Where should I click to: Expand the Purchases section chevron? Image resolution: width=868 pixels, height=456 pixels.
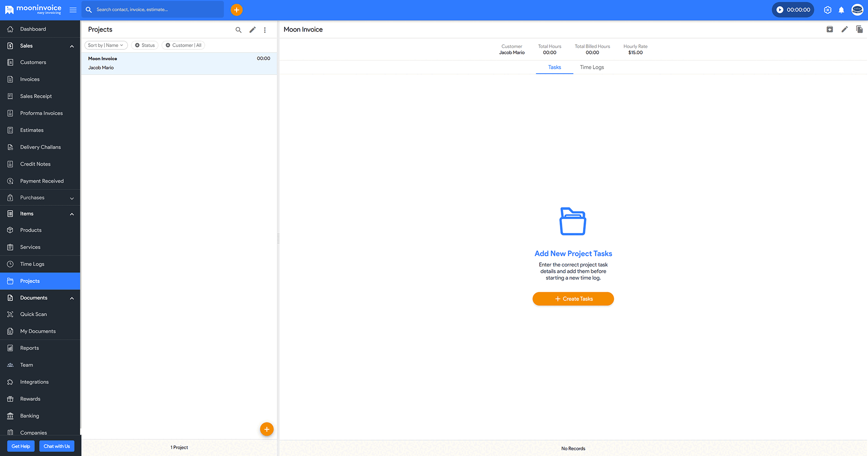(x=72, y=198)
